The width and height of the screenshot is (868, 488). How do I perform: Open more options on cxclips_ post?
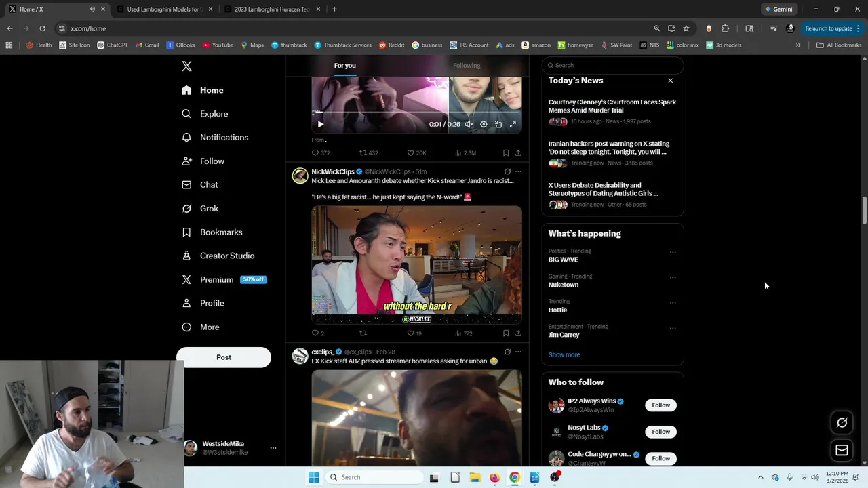click(x=518, y=352)
